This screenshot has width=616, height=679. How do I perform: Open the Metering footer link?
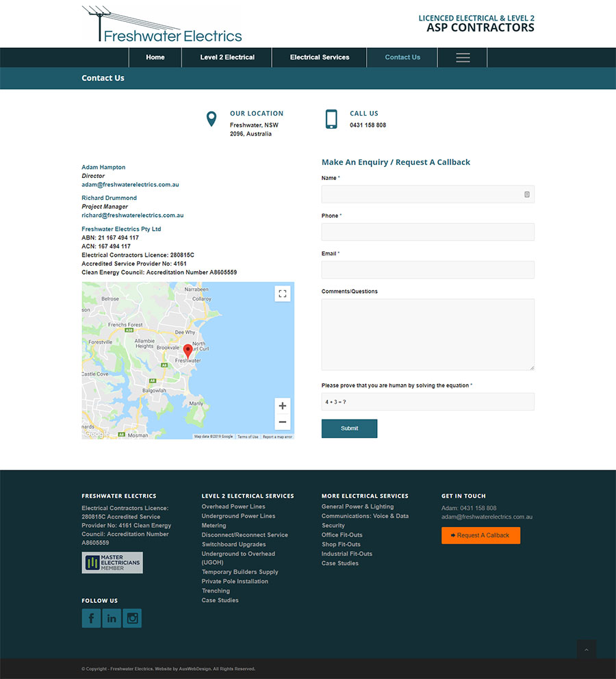[214, 526]
